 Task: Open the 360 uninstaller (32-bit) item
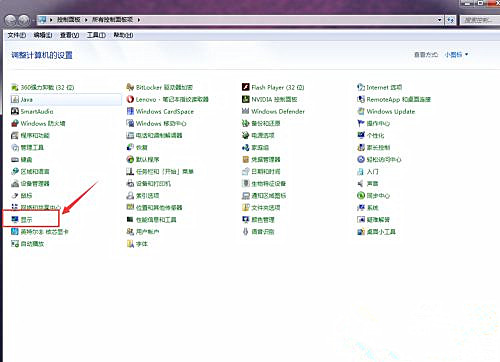point(42,87)
